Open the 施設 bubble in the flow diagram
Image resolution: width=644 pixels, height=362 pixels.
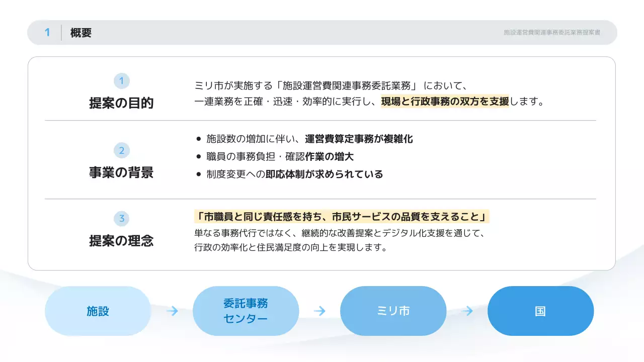pos(98,311)
